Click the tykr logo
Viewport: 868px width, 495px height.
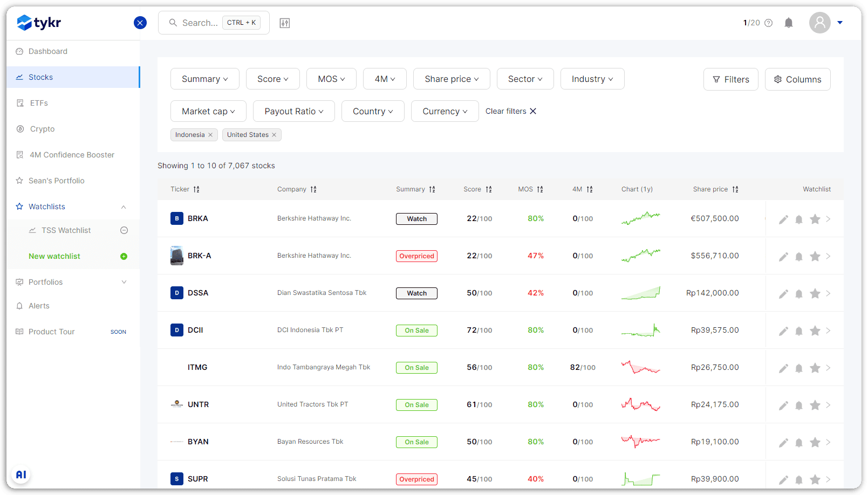pyautogui.click(x=39, y=23)
